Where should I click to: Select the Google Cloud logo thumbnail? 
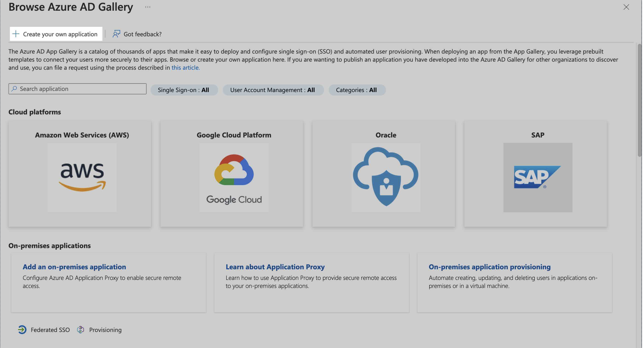click(x=234, y=178)
